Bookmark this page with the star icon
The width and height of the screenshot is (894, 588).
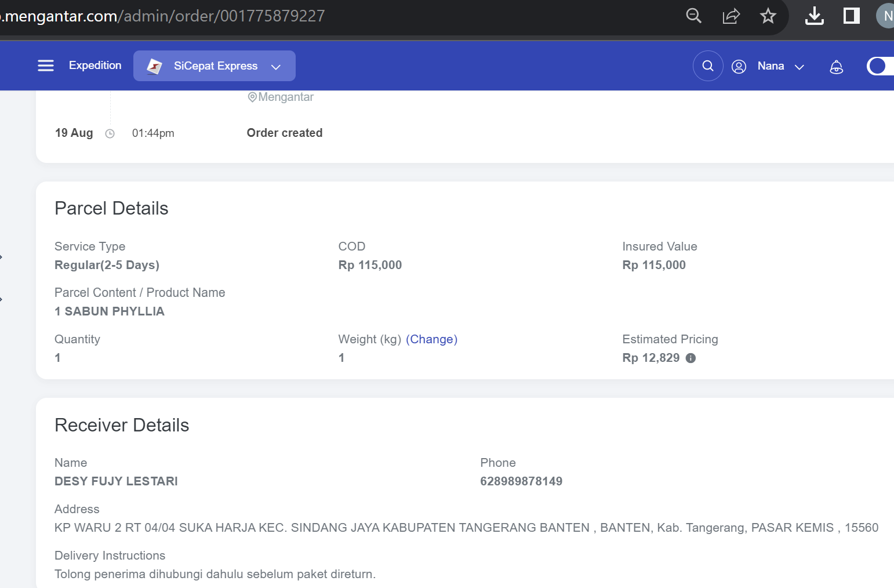768,16
